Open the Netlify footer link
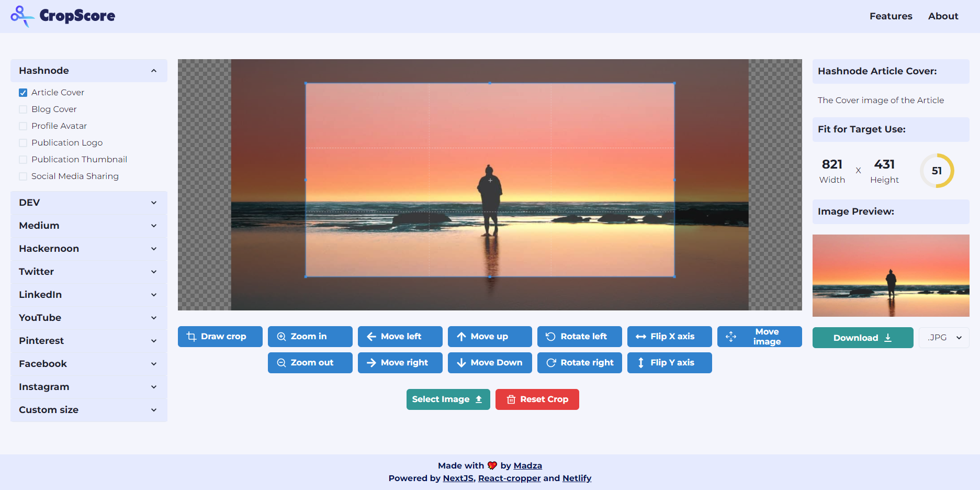The image size is (980, 490). point(577,478)
